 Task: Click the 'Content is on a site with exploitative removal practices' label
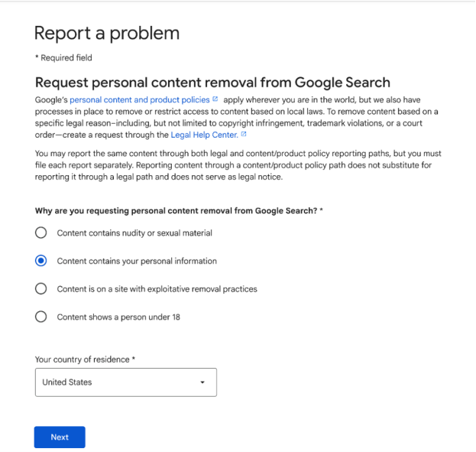click(x=157, y=289)
